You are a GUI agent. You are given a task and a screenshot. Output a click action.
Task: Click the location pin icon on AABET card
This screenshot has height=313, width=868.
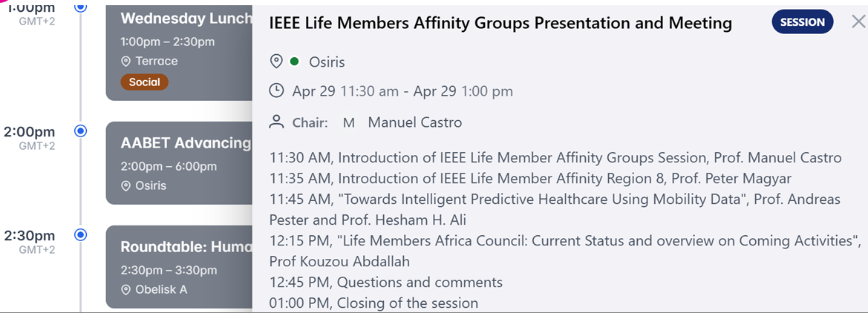point(126,186)
